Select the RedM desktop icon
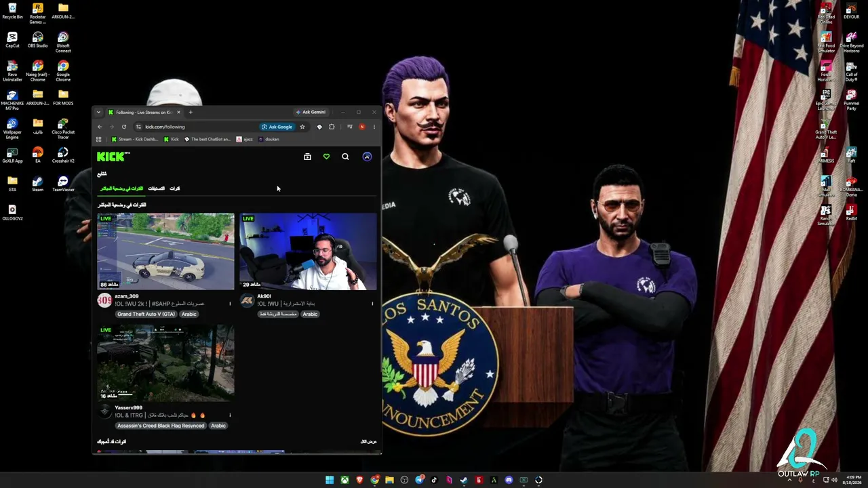868x488 pixels. 851,213
